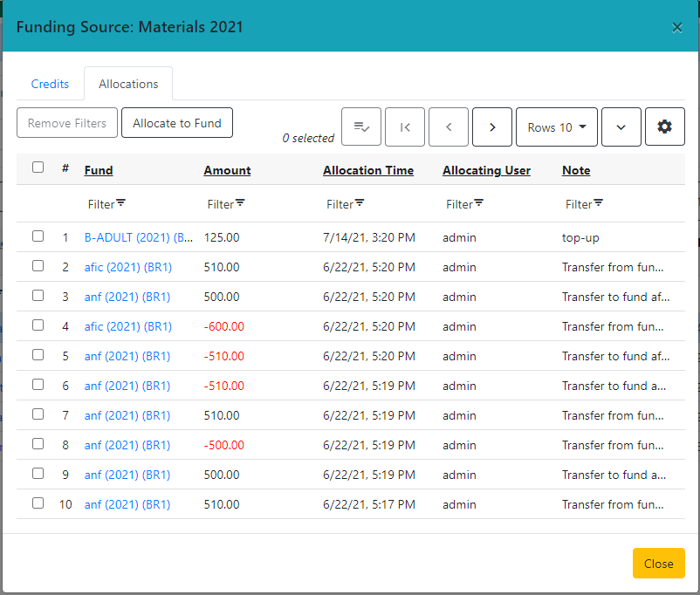
Task: Select the checkbox for row 1
Action: [38, 236]
